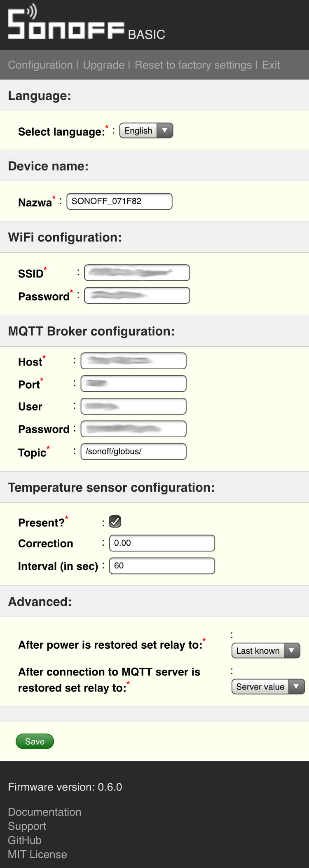Click the MQTT Port input field

tap(133, 383)
